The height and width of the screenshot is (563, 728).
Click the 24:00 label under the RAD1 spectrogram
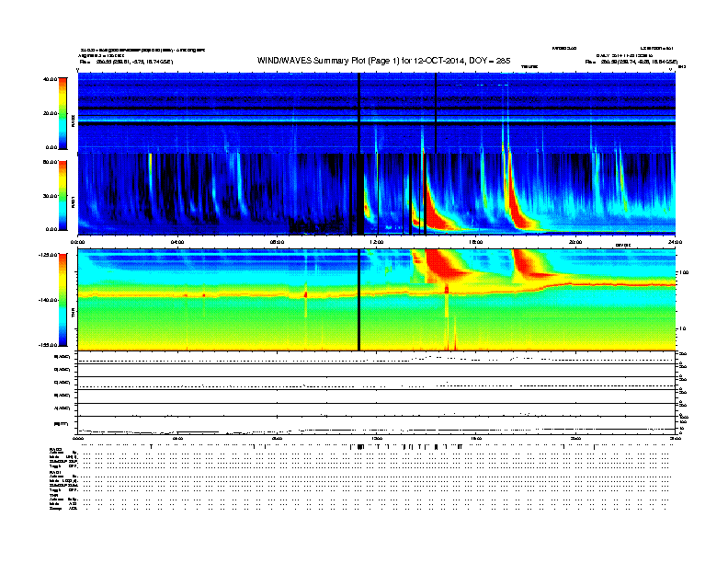(675, 242)
